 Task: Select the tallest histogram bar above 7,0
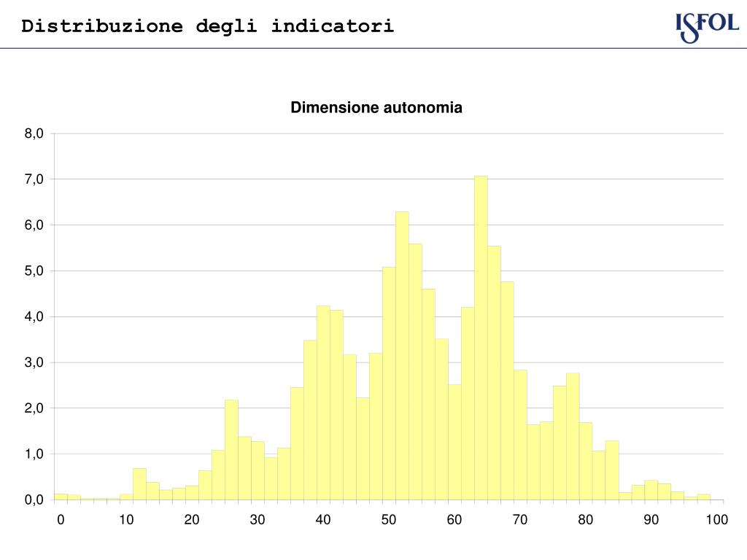(x=481, y=338)
